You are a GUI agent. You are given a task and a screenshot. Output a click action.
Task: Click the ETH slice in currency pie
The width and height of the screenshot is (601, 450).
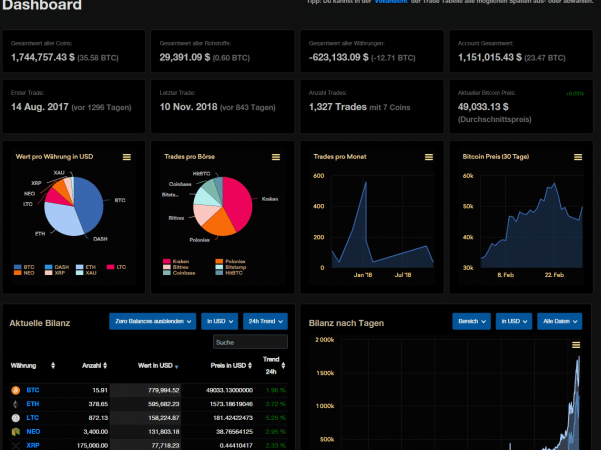tap(61, 219)
